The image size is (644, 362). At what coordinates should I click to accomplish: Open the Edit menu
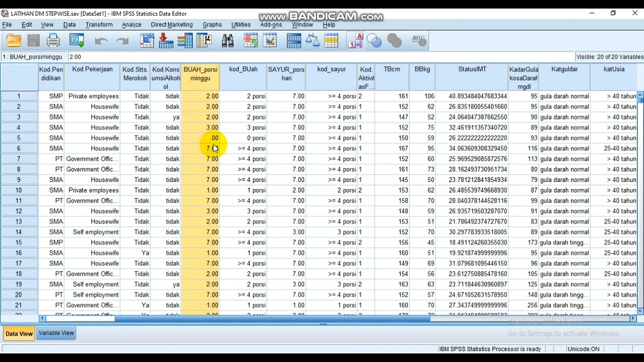(27, 25)
